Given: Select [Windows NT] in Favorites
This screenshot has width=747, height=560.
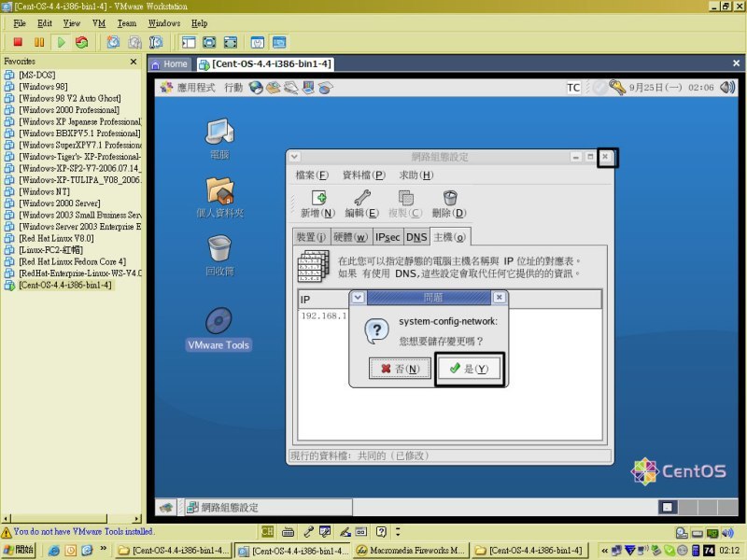Looking at the screenshot, I should 44,191.
